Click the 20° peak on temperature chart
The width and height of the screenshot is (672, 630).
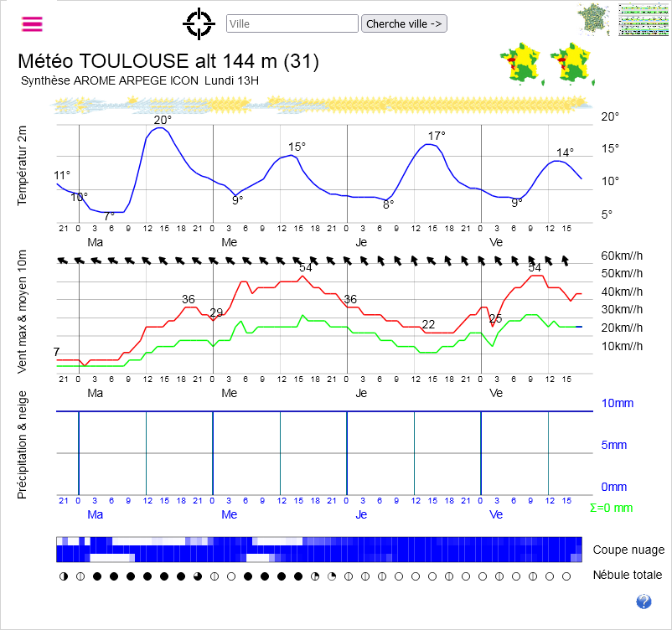pyautogui.click(x=163, y=121)
